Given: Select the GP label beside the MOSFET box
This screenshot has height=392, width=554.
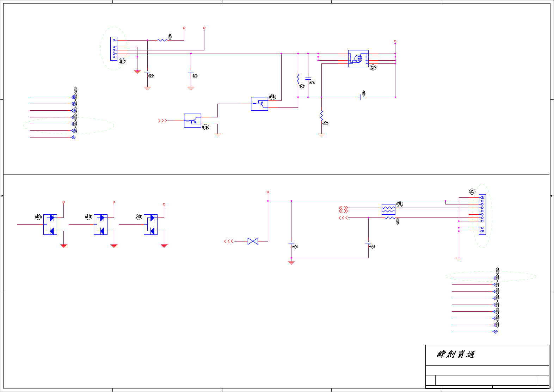Looking at the screenshot, I should click(373, 68).
